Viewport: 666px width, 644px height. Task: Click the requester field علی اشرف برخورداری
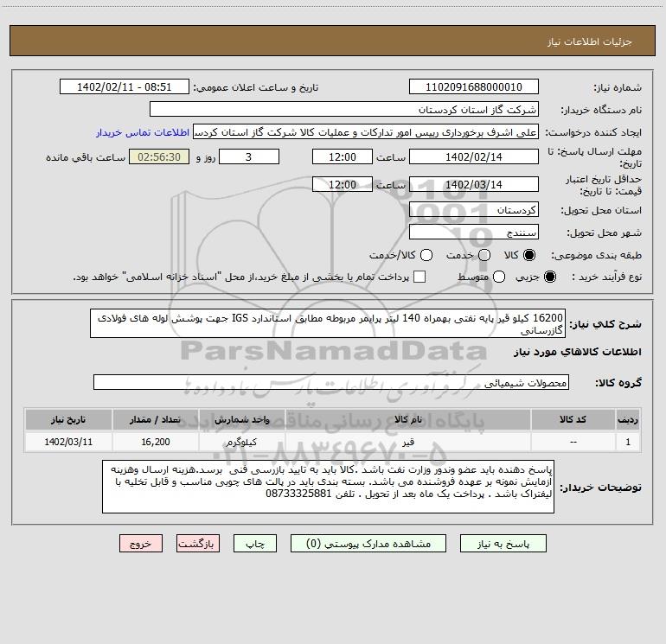[x=366, y=132]
